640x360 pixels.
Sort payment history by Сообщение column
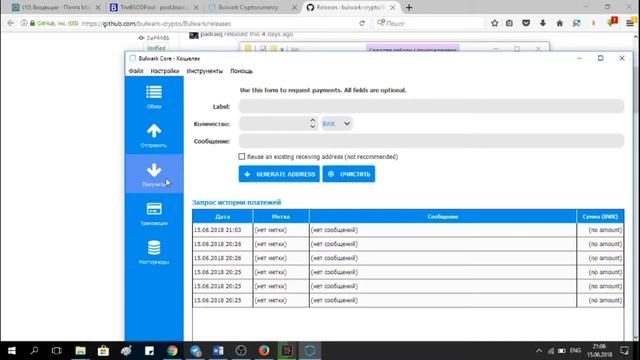[x=443, y=216]
